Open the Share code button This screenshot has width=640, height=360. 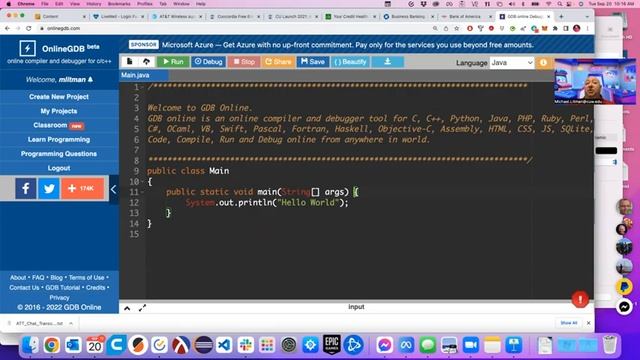coord(278,62)
